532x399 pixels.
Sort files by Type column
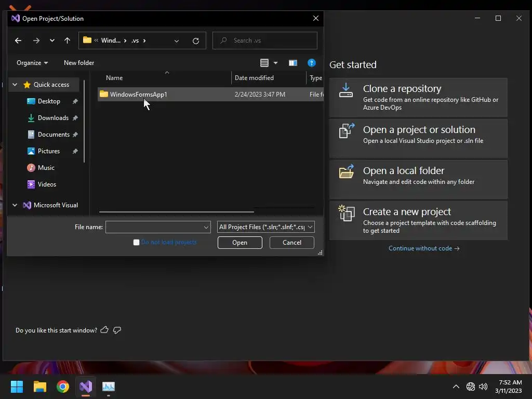pos(315,78)
